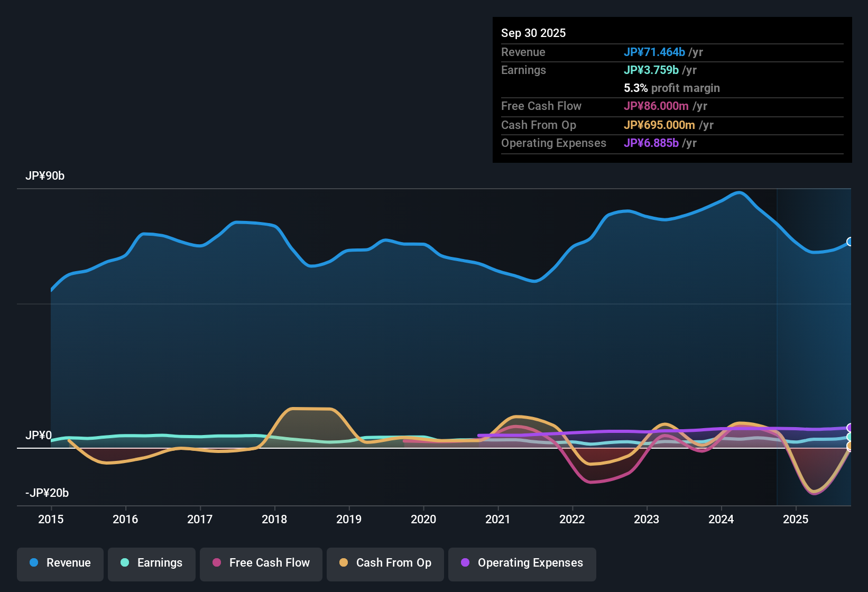Screen dimensions: 868x592
Task: Click the Earnings legend color dot
Action: [125, 563]
